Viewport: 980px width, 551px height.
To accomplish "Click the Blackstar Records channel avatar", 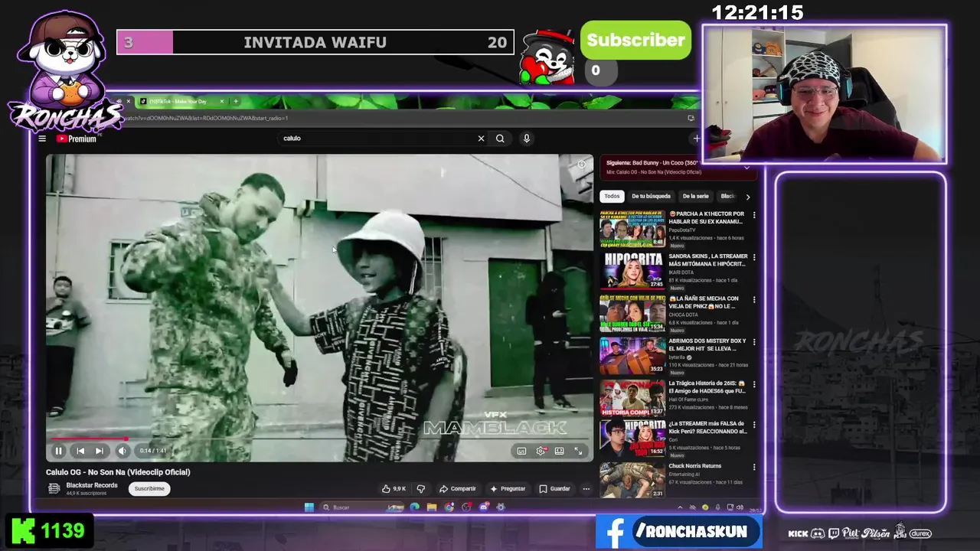I will tap(54, 488).
